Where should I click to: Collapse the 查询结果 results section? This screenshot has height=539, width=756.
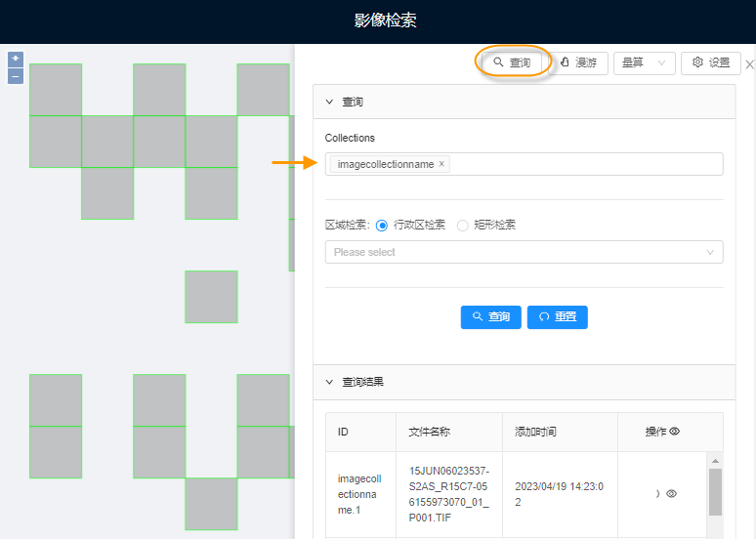[329, 382]
